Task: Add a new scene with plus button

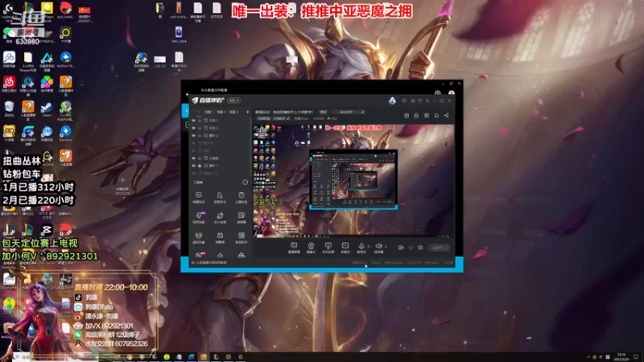Action: pos(247,112)
